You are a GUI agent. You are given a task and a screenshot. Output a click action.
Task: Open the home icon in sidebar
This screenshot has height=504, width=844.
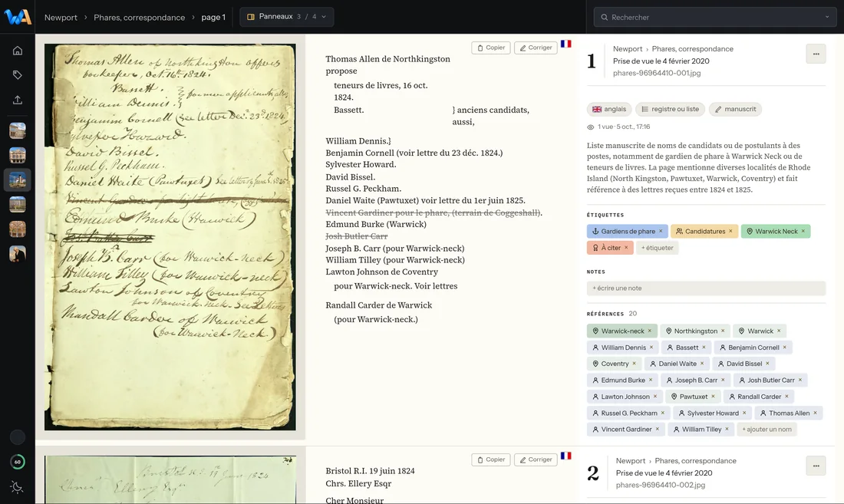17,51
